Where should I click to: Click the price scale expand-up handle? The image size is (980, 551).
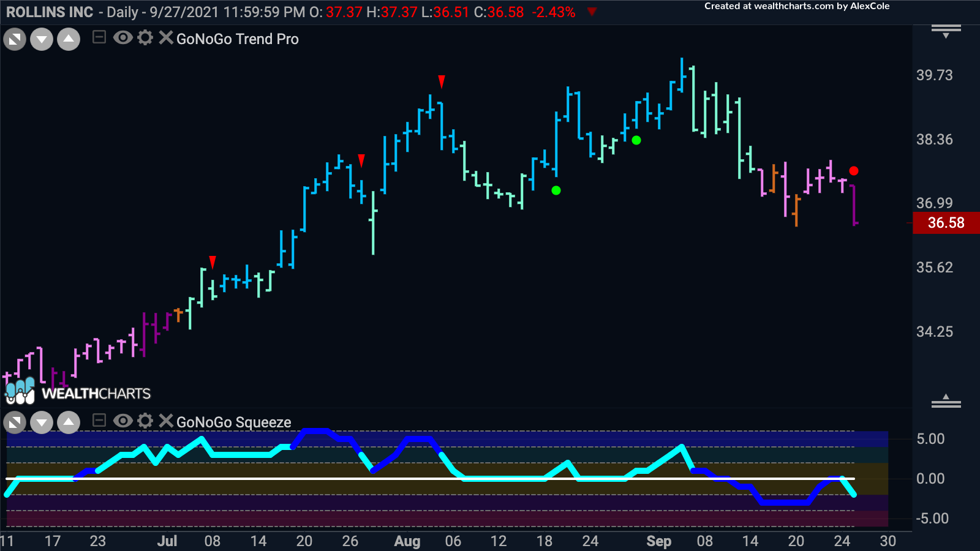pos(946,401)
